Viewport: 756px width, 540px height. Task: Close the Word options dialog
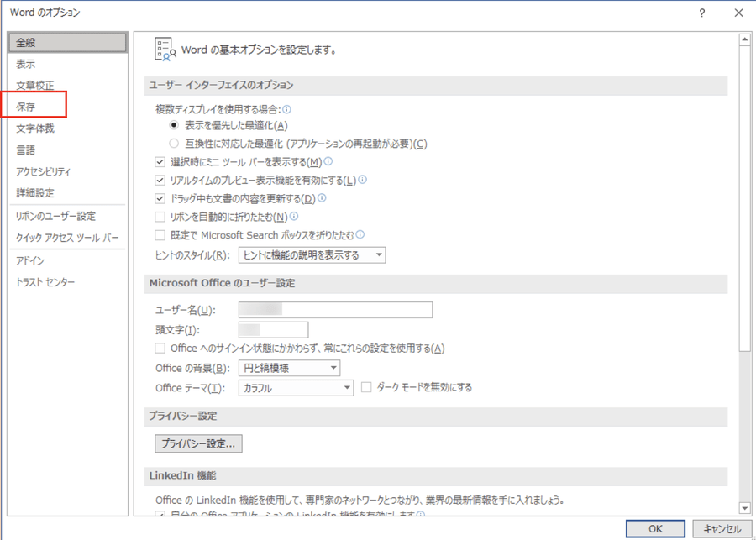pos(738,13)
